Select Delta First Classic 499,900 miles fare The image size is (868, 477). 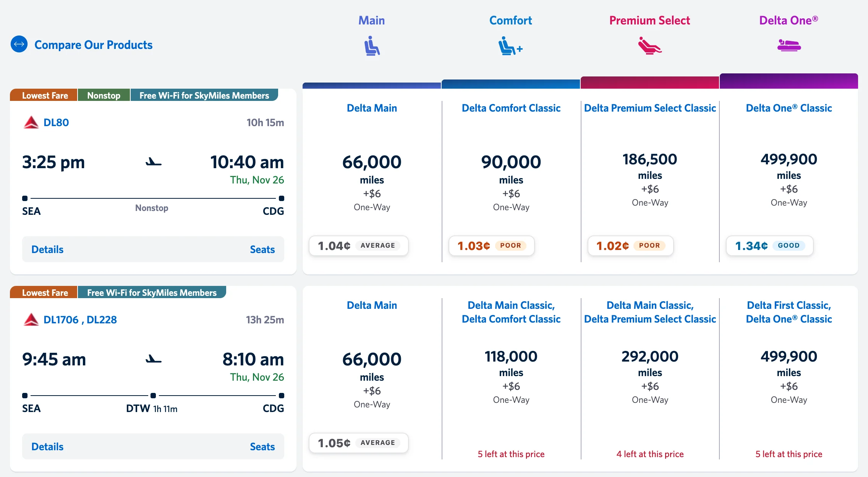coord(789,377)
